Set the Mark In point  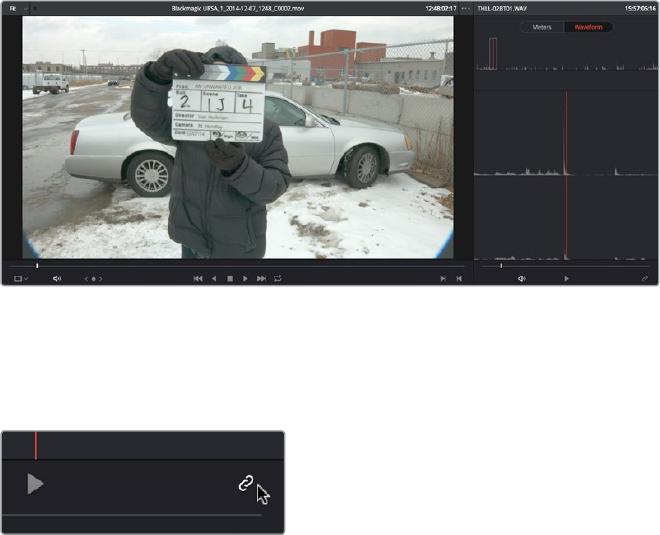tap(443, 279)
